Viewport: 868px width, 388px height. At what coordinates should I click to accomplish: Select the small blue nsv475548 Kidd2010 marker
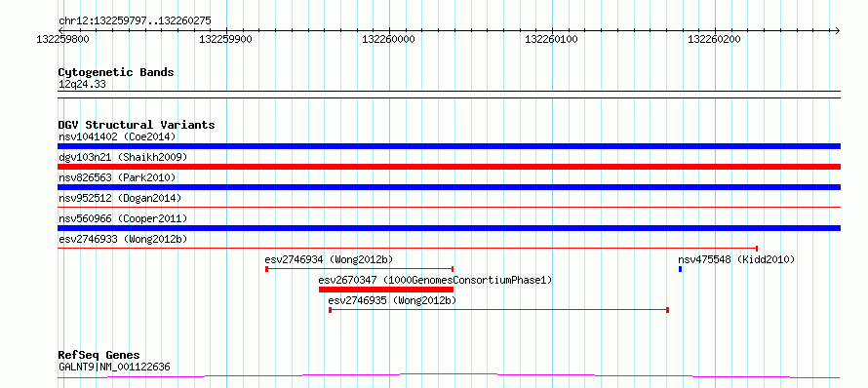click(680, 269)
